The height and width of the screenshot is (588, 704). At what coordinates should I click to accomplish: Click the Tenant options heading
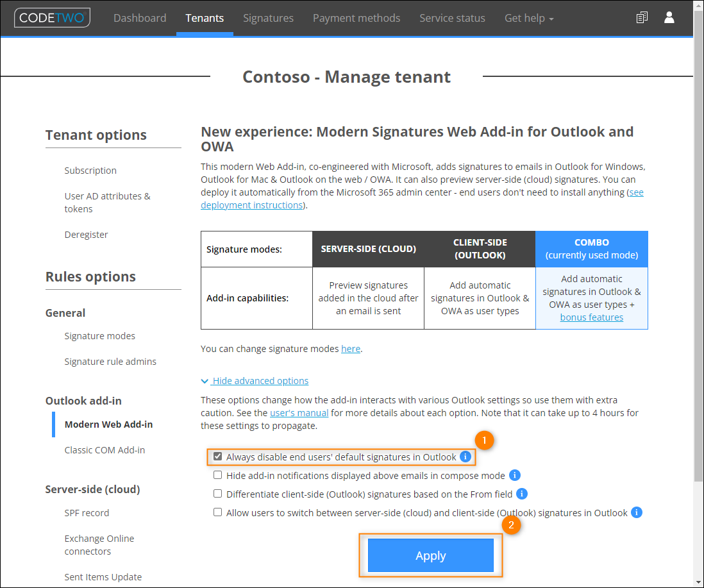(x=96, y=135)
